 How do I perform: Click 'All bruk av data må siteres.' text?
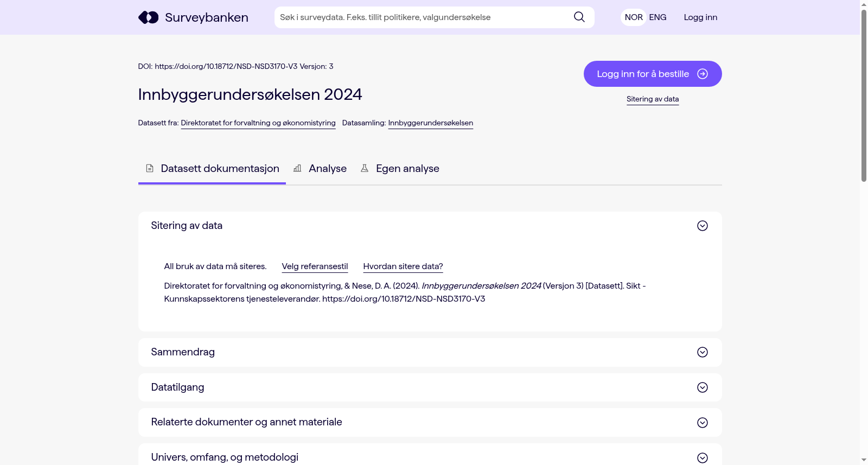215,266
